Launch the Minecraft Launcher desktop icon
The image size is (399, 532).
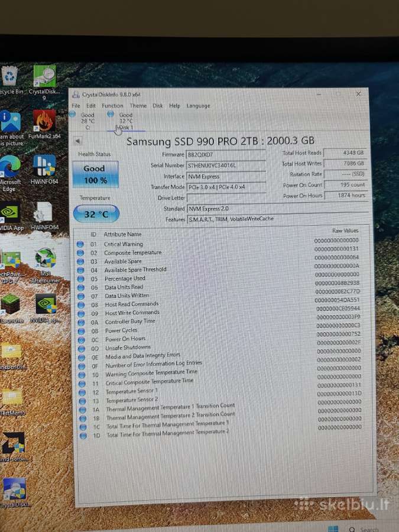[11, 309]
